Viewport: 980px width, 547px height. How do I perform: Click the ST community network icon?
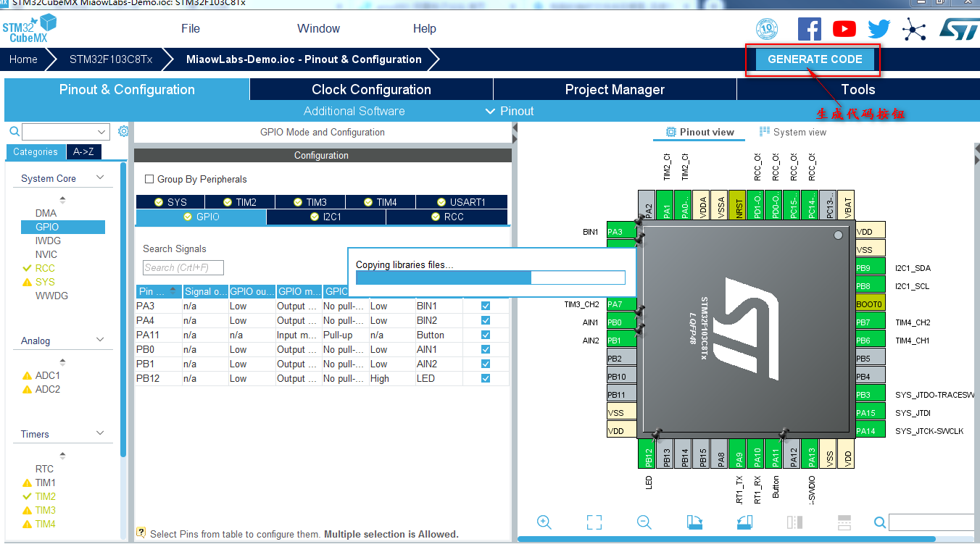[x=914, y=29]
